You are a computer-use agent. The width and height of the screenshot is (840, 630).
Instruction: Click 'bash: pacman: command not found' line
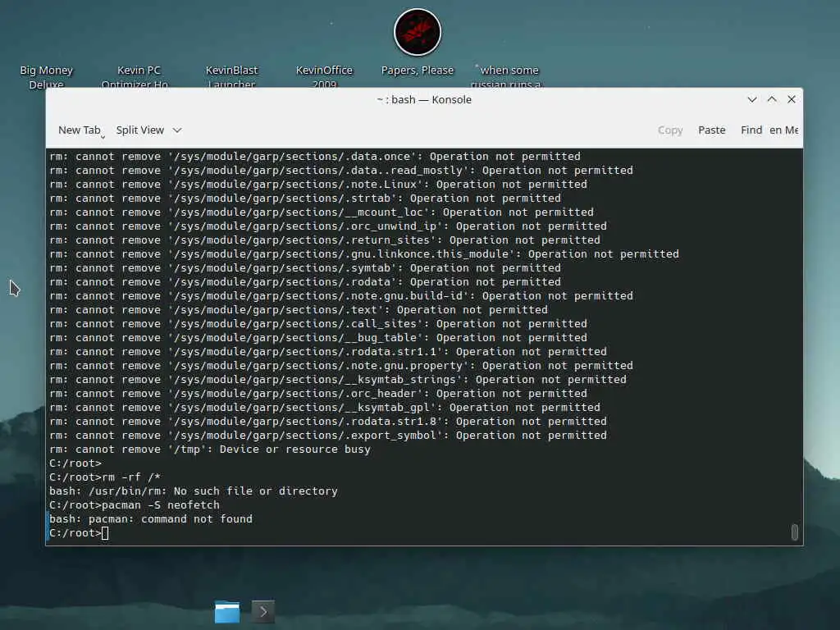[x=151, y=519]
